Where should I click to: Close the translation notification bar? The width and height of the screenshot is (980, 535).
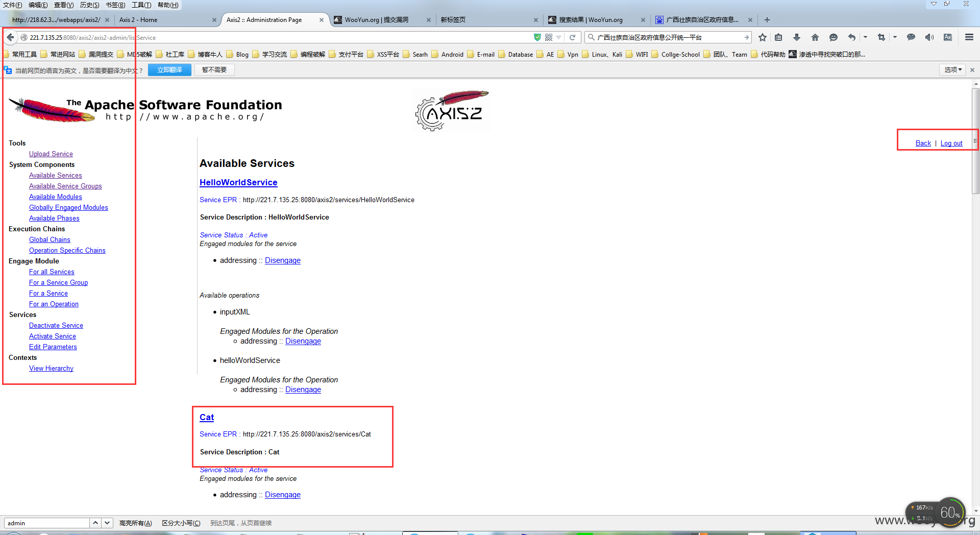click(972, 70)
